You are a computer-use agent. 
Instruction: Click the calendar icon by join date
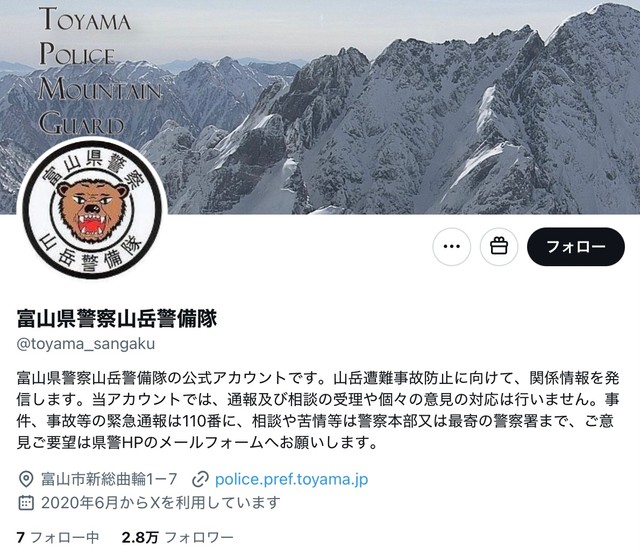26,502
